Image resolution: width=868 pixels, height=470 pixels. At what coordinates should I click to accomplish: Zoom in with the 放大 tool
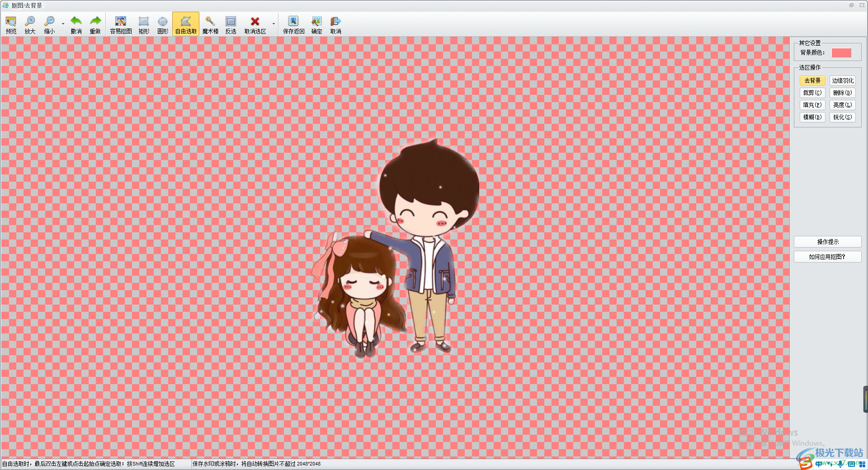coord(30,25)
